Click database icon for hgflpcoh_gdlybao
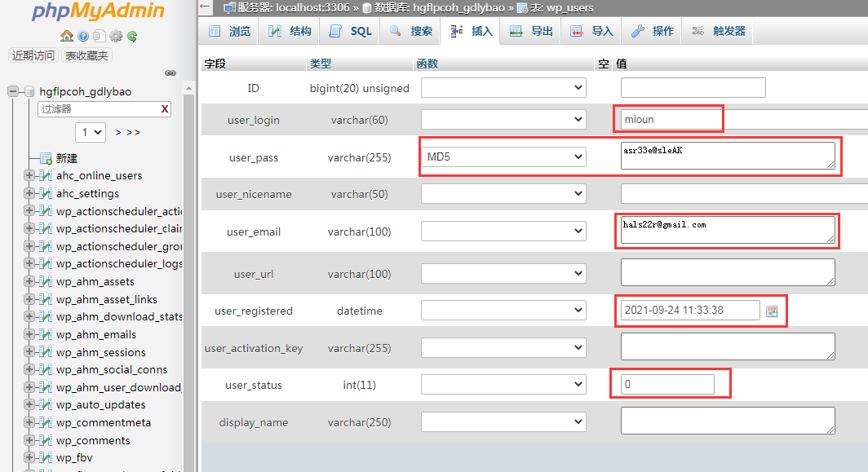This screenshot has width=868, height=472. (30, 91)
